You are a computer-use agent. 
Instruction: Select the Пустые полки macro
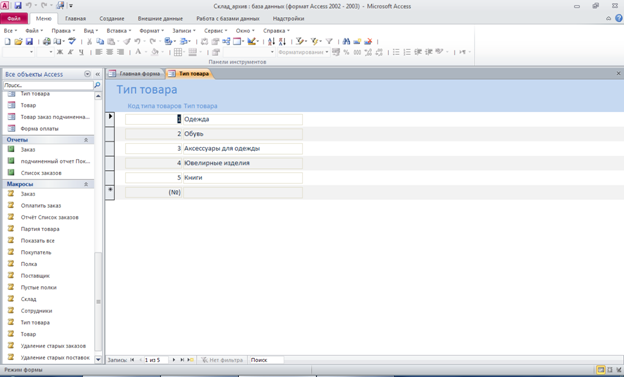point(39,287)
